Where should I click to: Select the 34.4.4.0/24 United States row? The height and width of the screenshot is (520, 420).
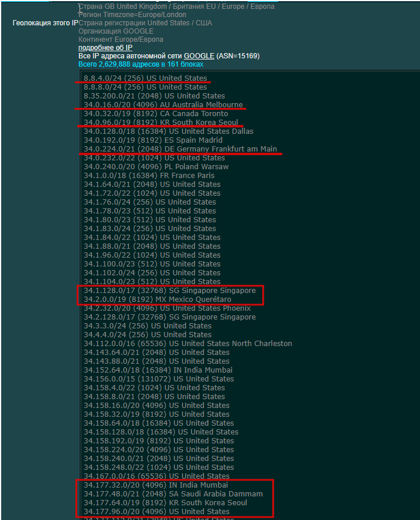coord(147,335)
